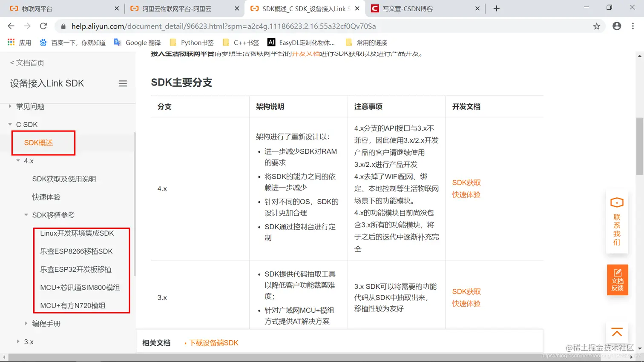Click the 下载设备端SDK link
Viewport: 644px width, 362px height.
(213, 343)
